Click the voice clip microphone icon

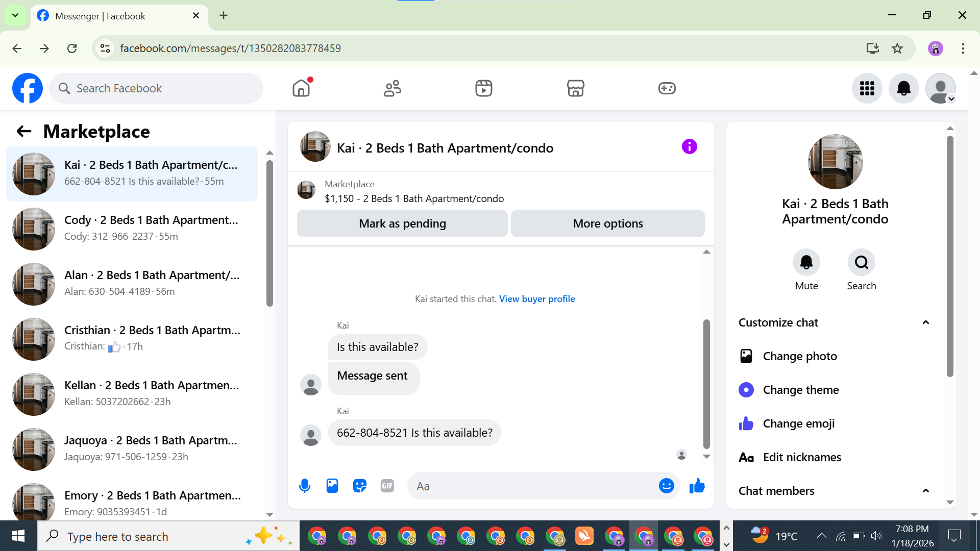(x=305, y=486)
